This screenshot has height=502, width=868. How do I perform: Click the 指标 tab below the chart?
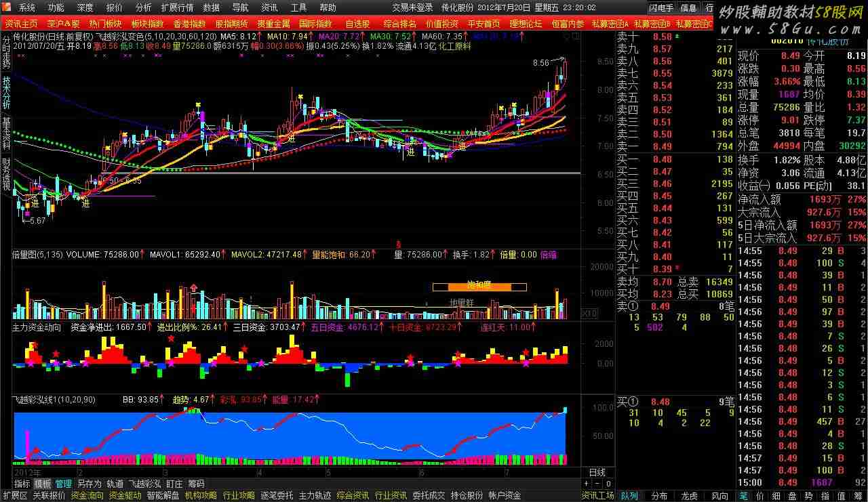(22, 484)
